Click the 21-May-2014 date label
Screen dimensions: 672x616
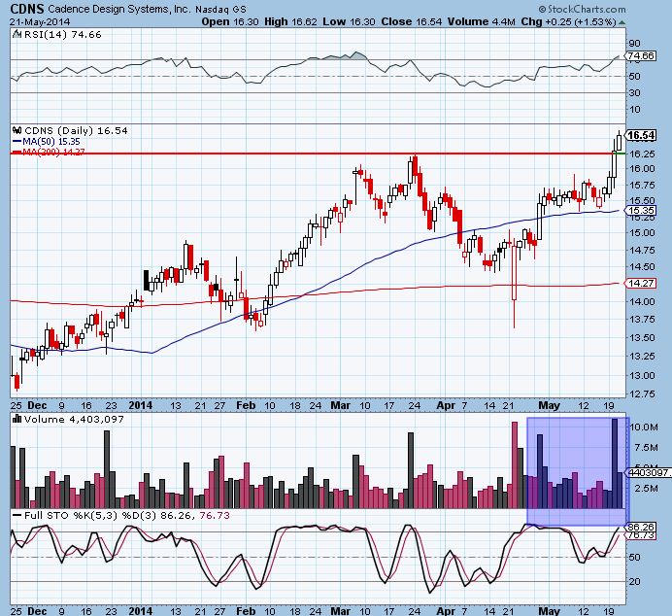pos(40,21)
